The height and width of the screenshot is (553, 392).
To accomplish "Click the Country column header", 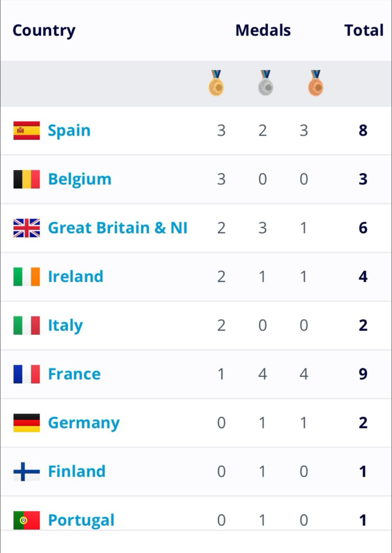I will click(x=44, y=31).
